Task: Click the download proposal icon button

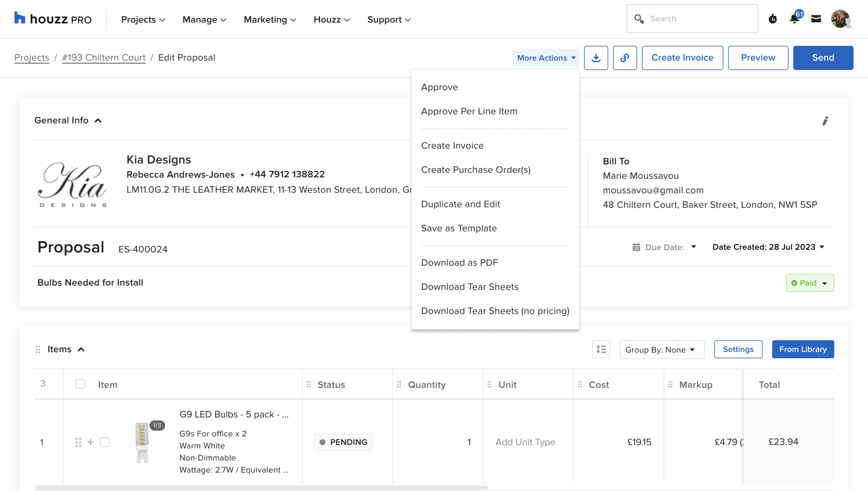Action: coord(596,58)
